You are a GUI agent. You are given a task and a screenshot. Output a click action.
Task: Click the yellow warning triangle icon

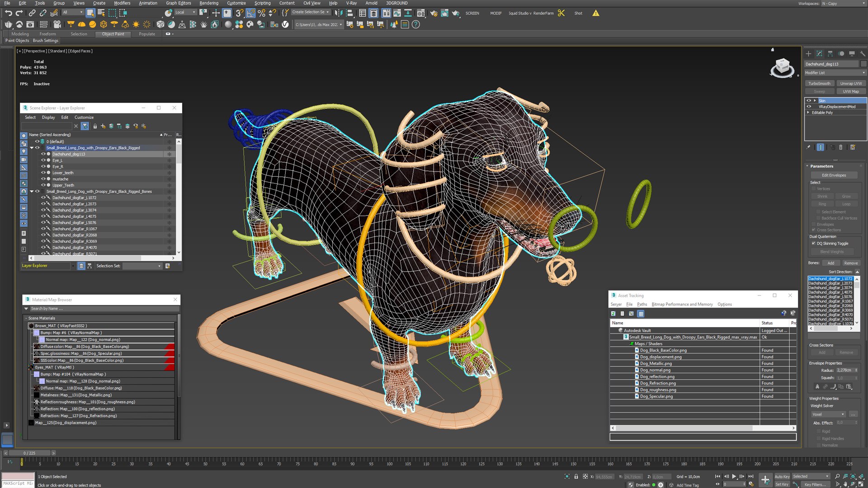coord(596,13)
